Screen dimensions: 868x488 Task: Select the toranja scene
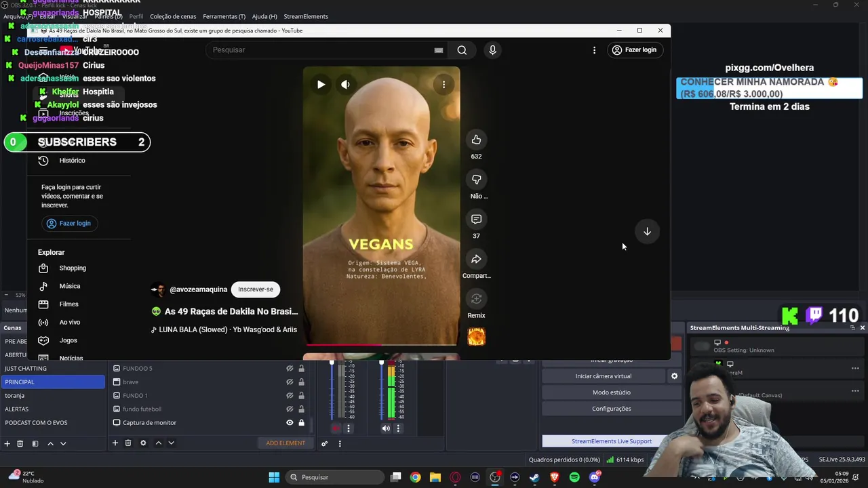pyautogui.click(x=53, y=396)
